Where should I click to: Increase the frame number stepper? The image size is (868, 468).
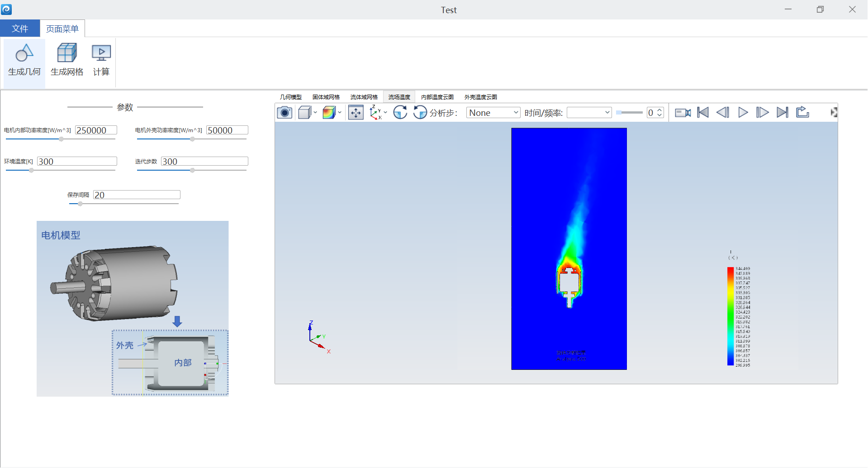(x=660, y=110)
